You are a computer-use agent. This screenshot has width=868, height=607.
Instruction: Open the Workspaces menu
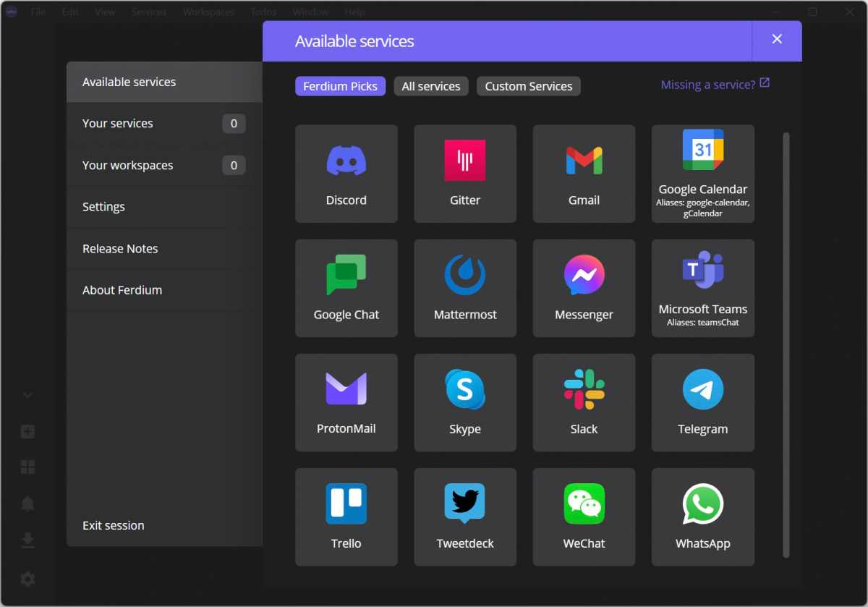pyautogui.click(x=208, y=12)
